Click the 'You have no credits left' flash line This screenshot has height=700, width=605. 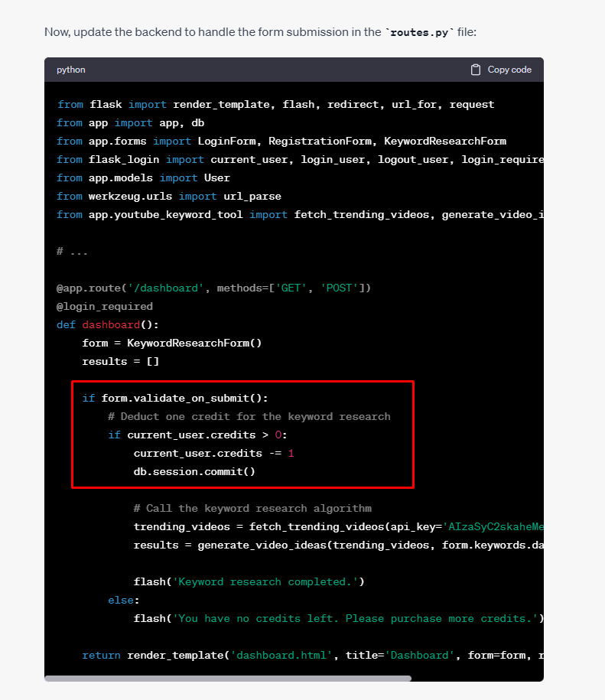click(x=338, y=618)
